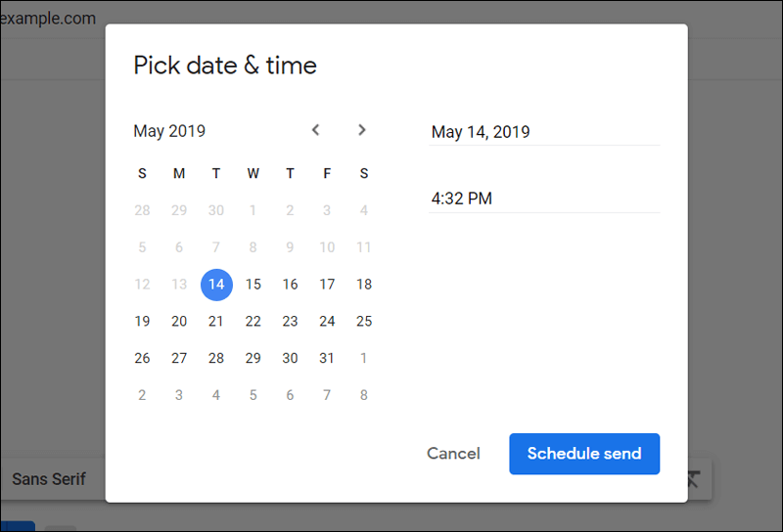Click the remove formatting icon behind dialog

(x=693, y=479)
